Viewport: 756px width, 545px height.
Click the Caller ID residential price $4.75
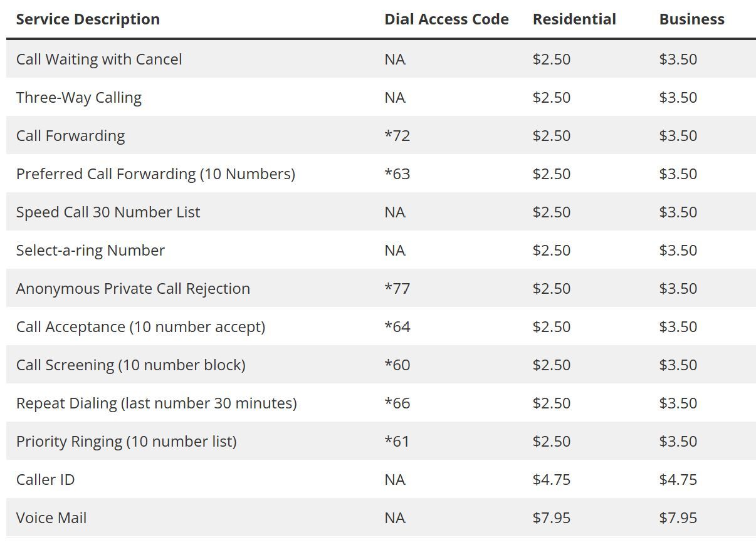click(x=552, y=480)
